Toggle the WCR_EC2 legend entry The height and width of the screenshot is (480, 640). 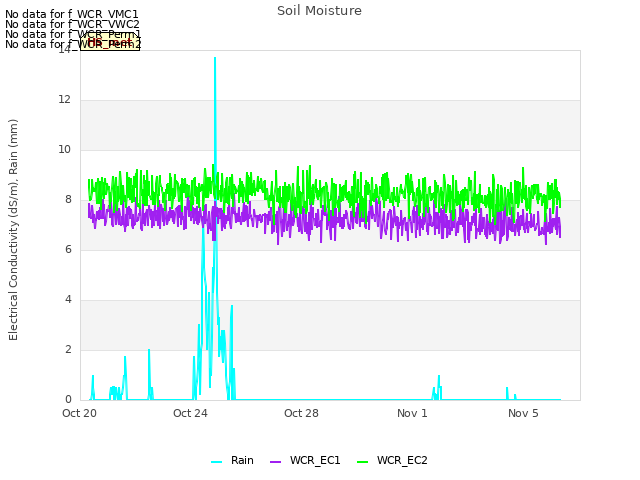[392, 461]
